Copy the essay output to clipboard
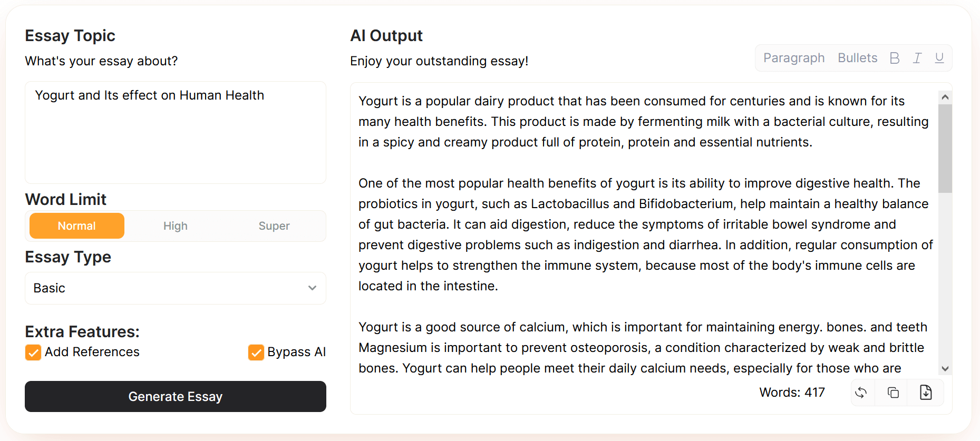The image size is (980, 441). coord(893,393)
